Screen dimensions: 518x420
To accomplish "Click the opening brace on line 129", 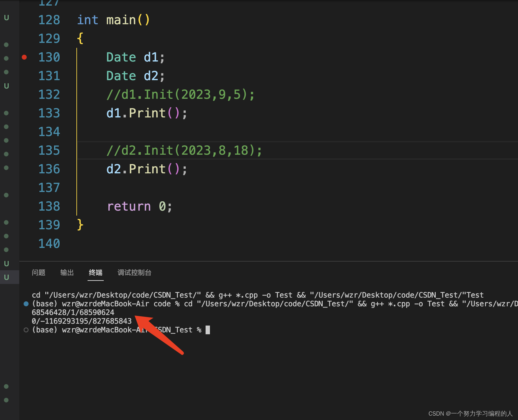I will click(80, 38).
